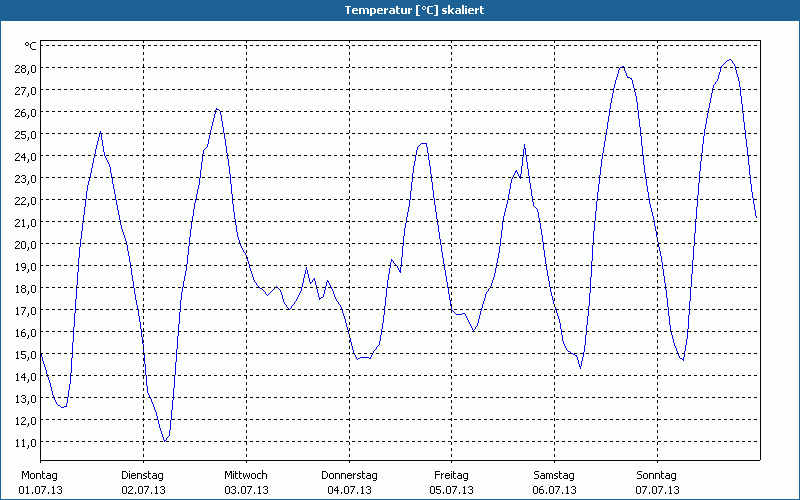Select the 18,0 temperature axis label
The height and width of the screenshot is (500, 800).
pos(26,289)
